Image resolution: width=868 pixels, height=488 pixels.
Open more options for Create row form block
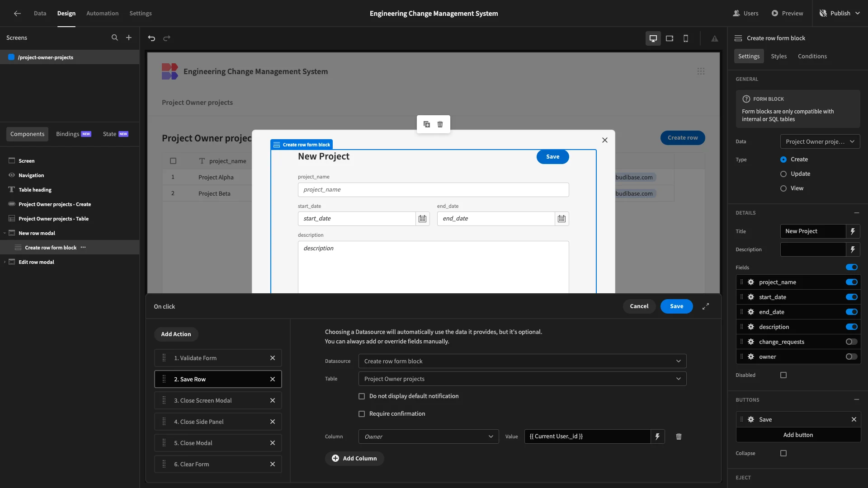[x=83, y=248]
